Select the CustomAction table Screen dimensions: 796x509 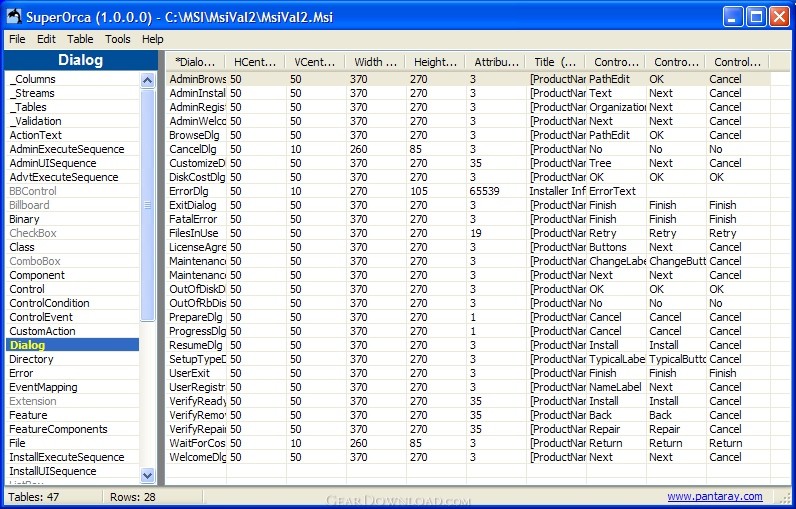[x=72, y=331]
